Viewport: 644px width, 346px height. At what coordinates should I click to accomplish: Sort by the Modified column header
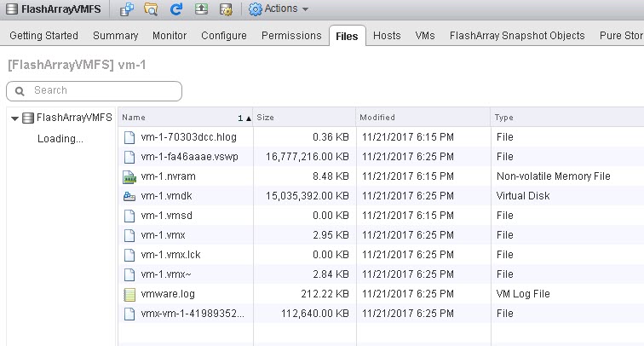click(x=423, y=118)
